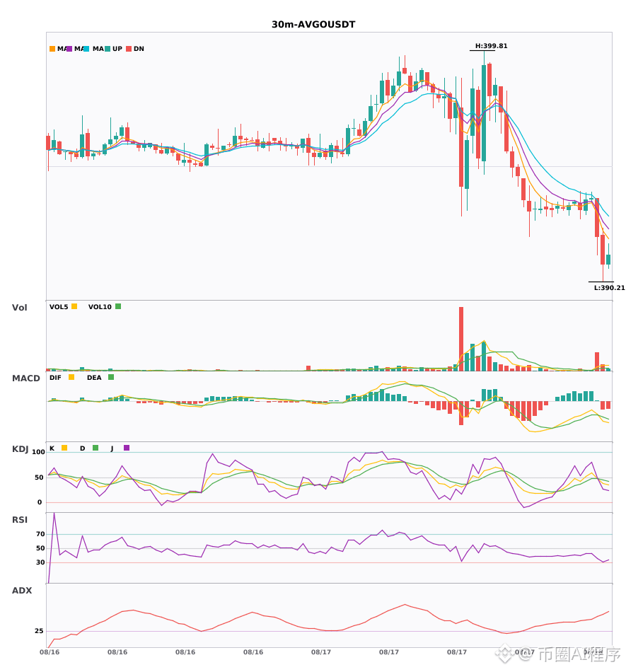Click the green VOL10 legend swatch

click(x=118, y=306)
